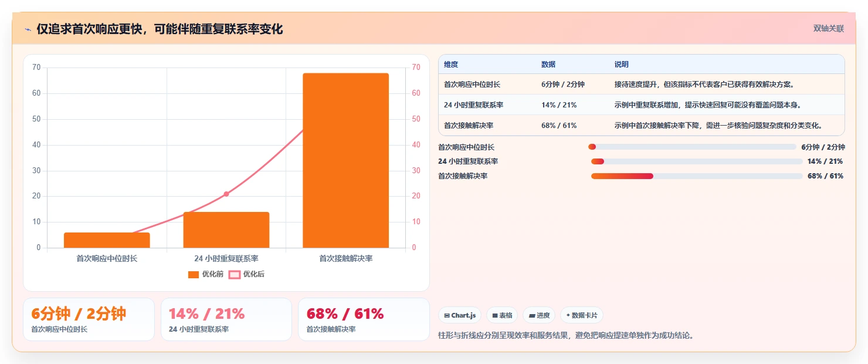Click the 首次接触解决率 x-axis label

[x=346, y=258]
